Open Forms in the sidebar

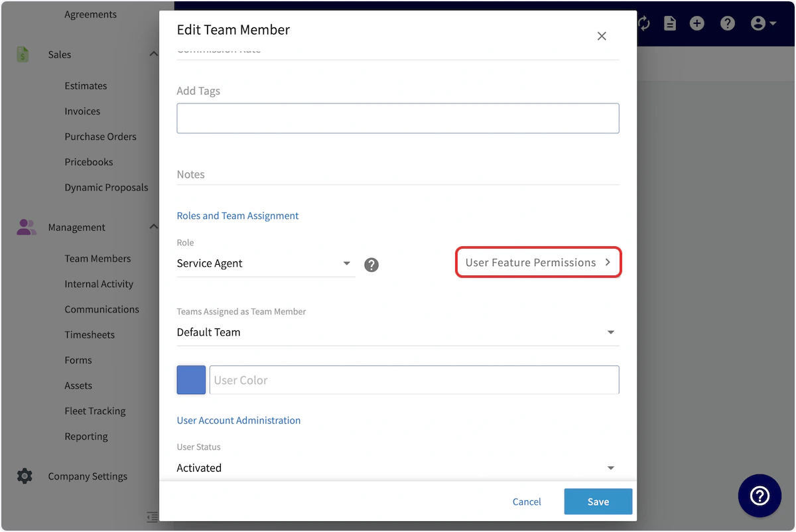pyautogui.click(x=78, y=360)
